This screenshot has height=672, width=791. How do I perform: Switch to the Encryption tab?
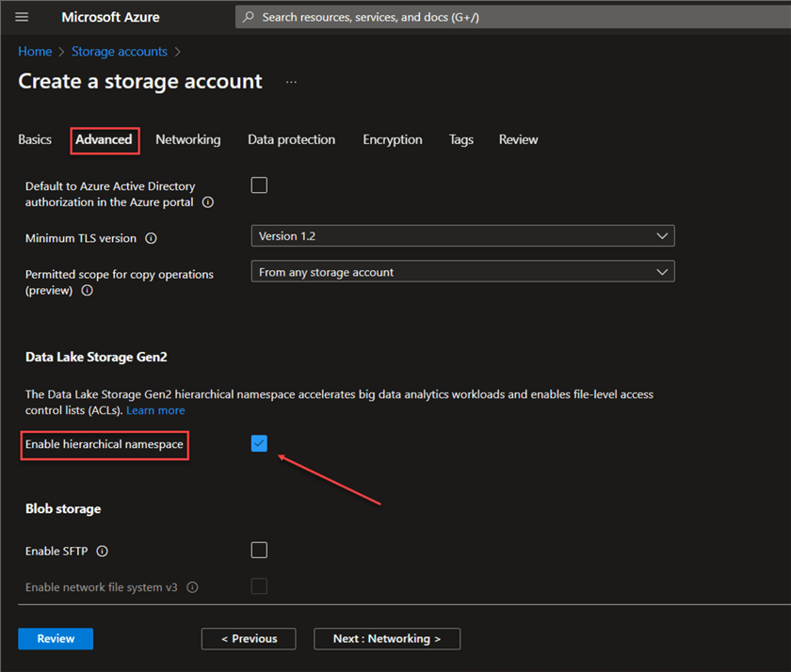coord(393,139)
